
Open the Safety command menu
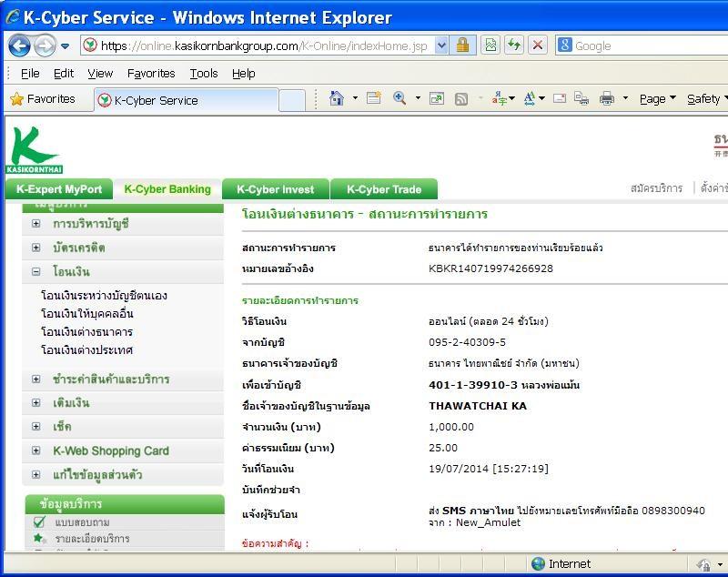coord(707,99)
